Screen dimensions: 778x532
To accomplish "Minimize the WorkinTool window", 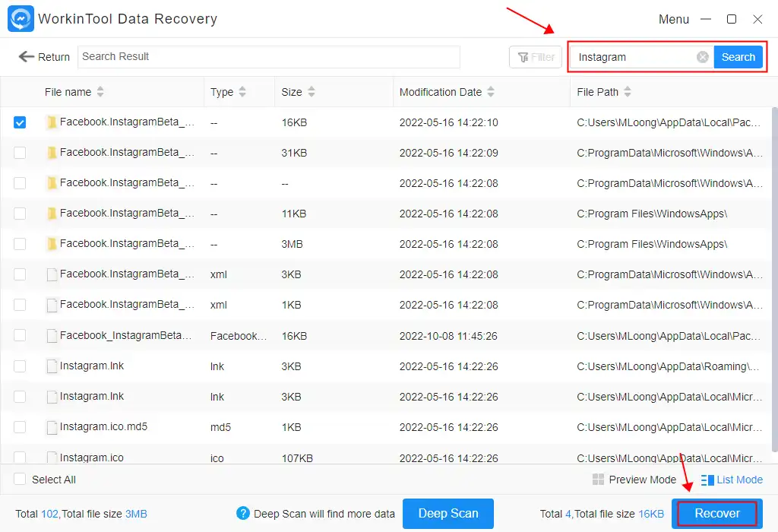I will point(706,19).
